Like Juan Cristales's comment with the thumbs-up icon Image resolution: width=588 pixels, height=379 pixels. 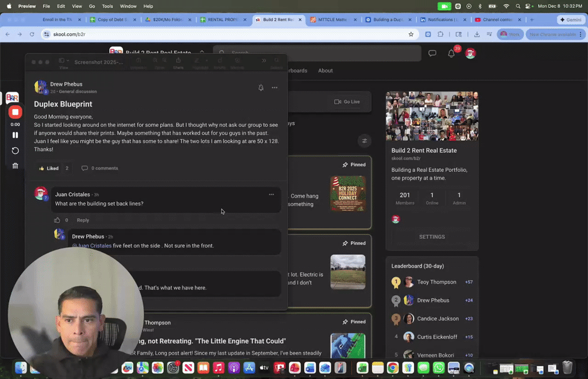[57, 220]
